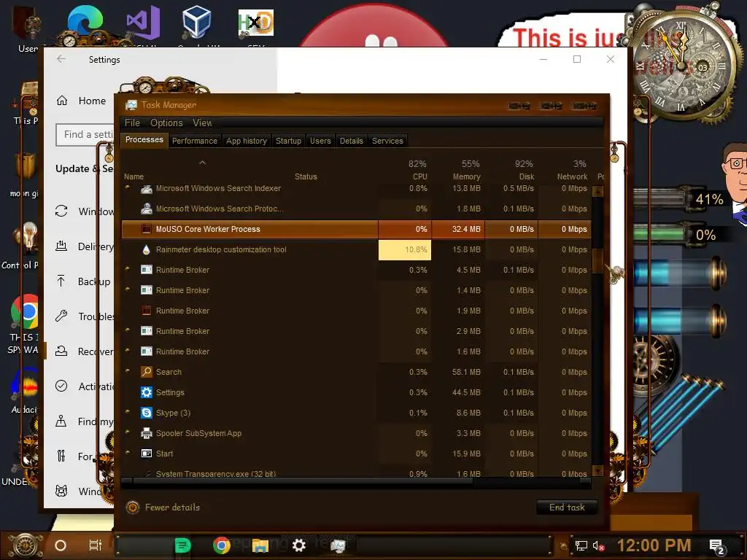Open the View menu in Task Manager

click(x=202, y=122)
